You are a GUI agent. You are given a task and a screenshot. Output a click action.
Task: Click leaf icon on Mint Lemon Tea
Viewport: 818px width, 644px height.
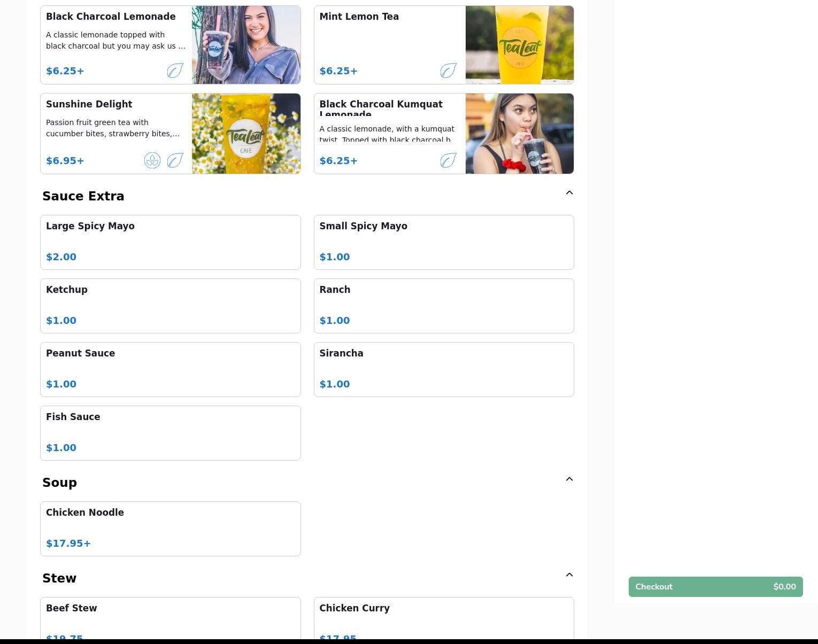pyautogui.click(x=448, y=71)
